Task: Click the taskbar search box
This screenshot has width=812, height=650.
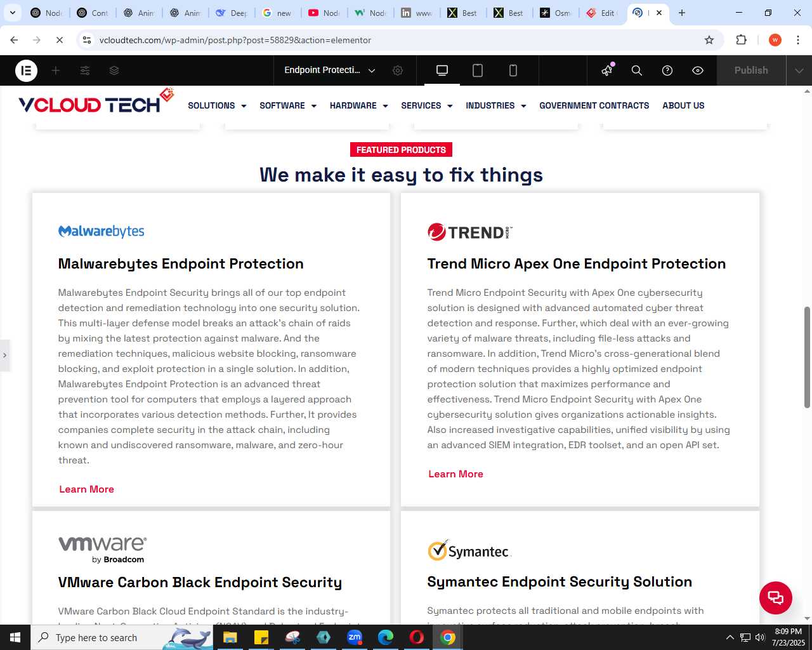Action: [x=122, y=637]
